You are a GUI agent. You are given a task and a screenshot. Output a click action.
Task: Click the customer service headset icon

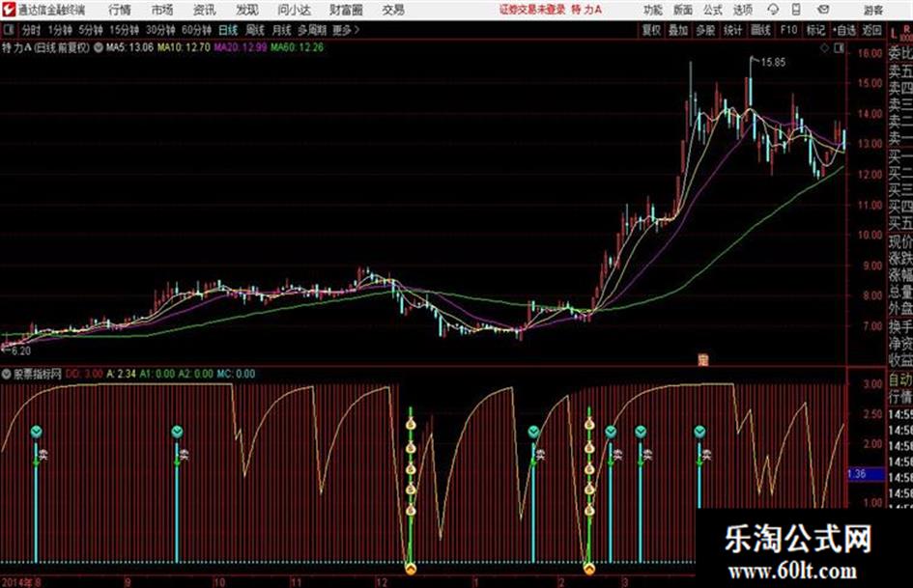(x=773, y=10)
